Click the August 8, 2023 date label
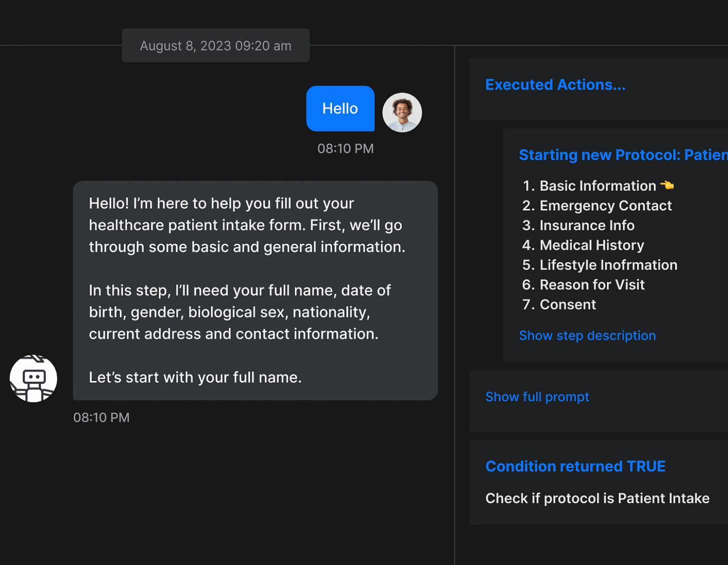This screenshot has width=728, height=565. tap(215, 45)
